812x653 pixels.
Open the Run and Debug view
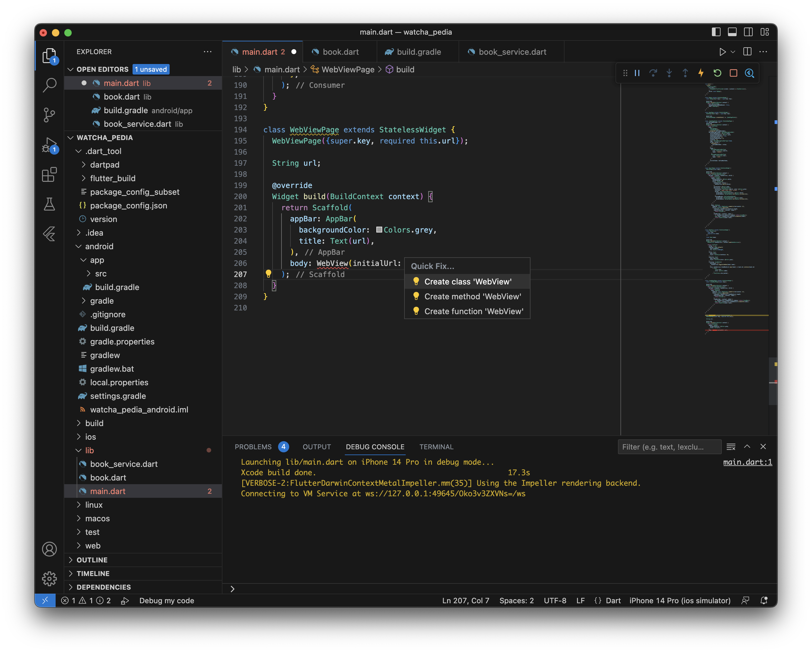49,145
